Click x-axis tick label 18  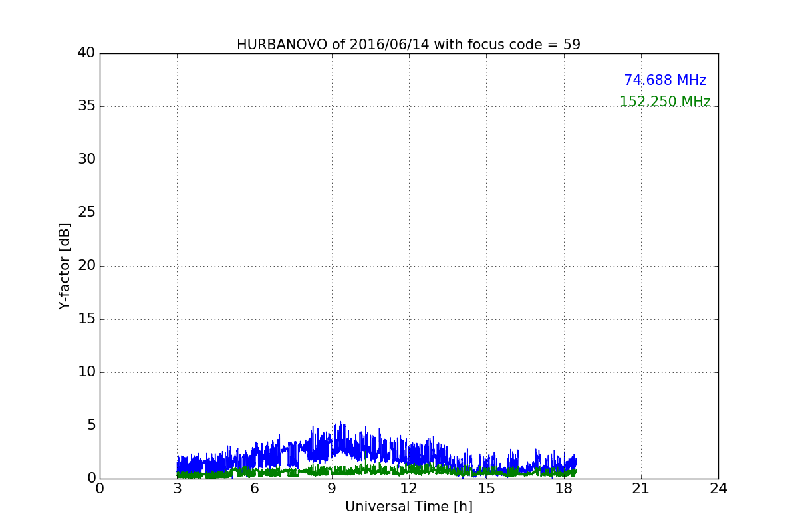(563, 489)
